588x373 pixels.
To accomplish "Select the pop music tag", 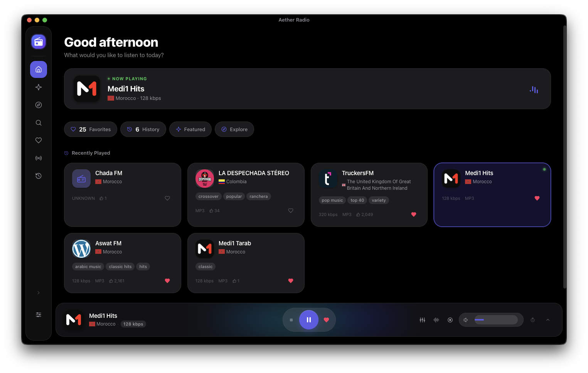I will 332,200.
